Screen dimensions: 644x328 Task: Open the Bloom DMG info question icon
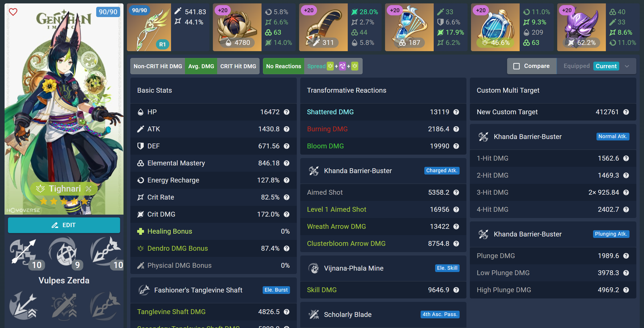point(456,146)
